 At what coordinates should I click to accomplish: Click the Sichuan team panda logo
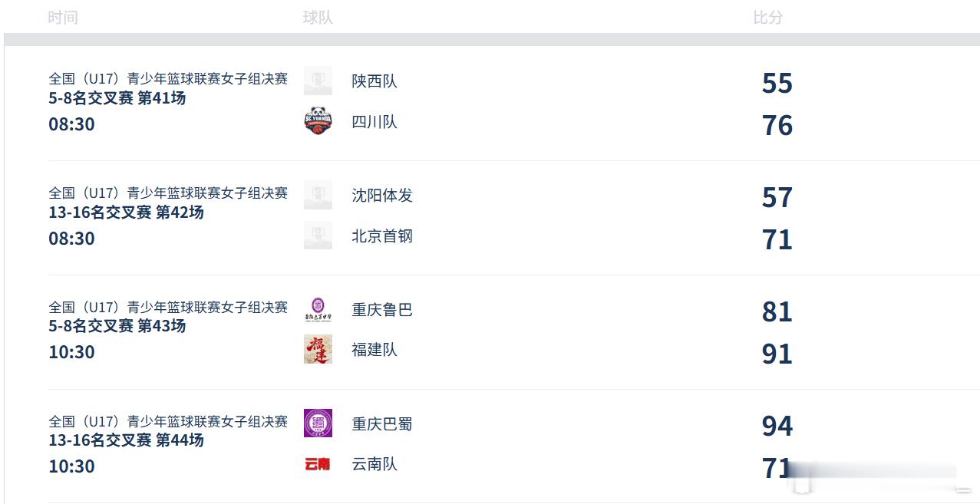click(318, 121)
